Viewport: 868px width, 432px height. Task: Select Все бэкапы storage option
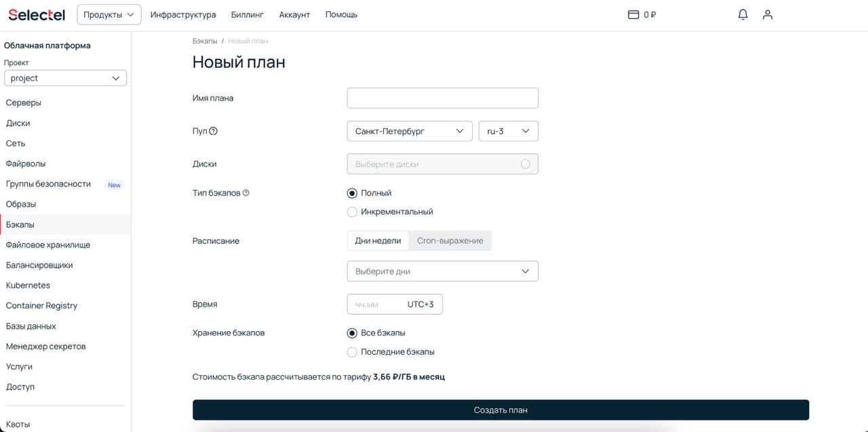click(352, 333)
